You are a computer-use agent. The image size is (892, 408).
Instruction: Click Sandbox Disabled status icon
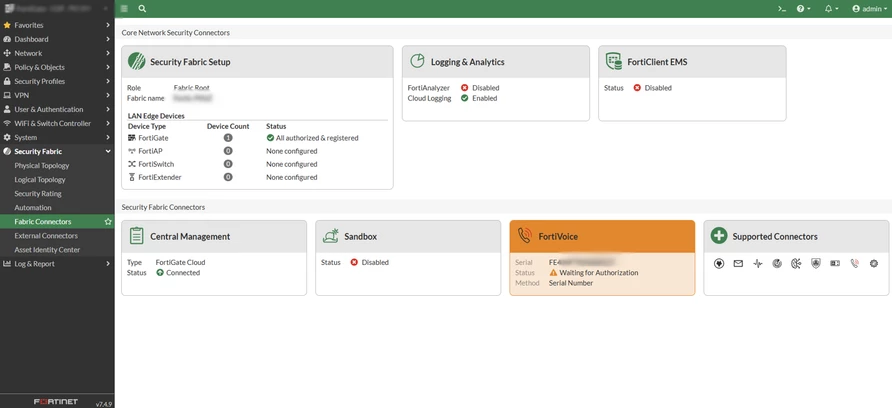click(x=354, y=262)
